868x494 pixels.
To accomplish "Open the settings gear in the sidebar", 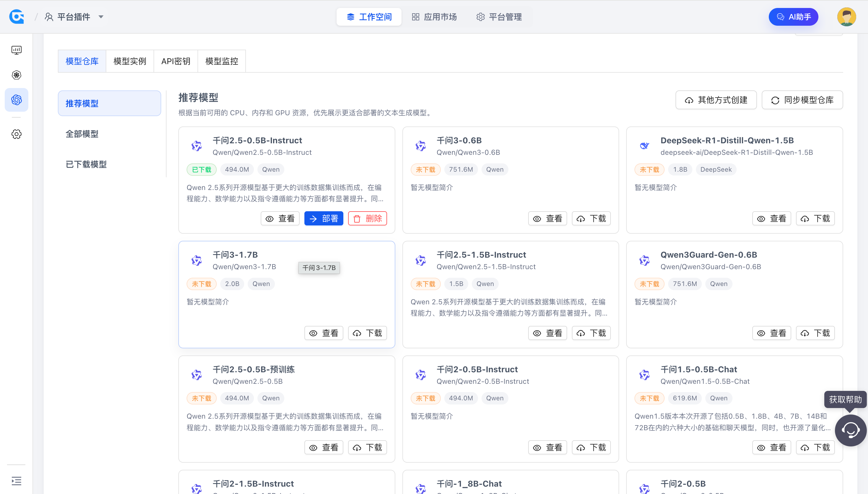I will 16,134.
